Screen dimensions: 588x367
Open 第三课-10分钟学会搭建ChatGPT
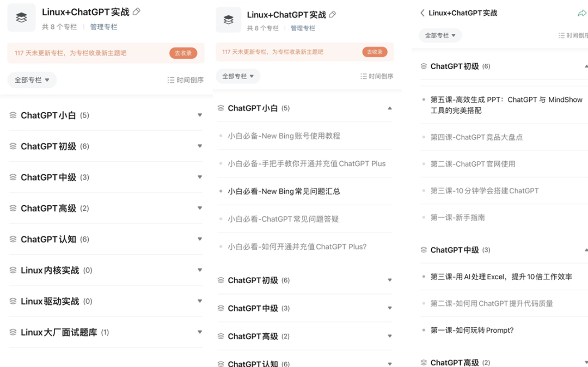(x=485, y=191)
